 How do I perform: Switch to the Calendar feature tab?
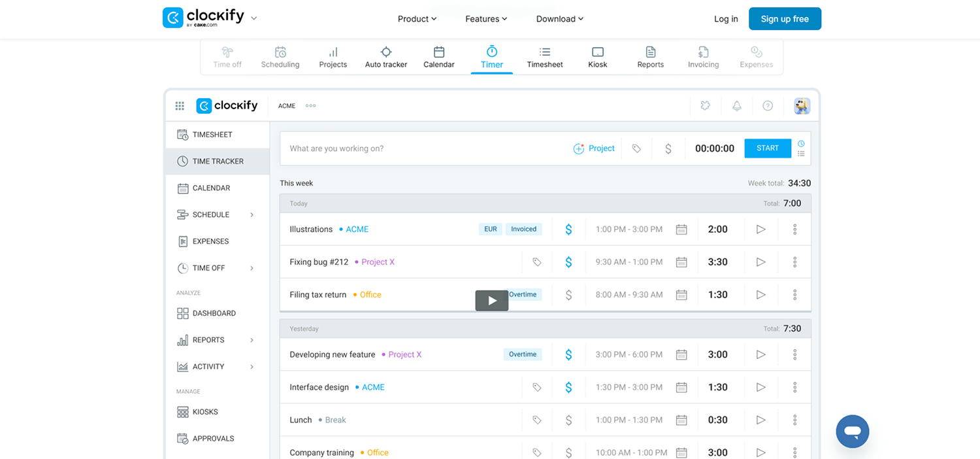tap(439, 58)
